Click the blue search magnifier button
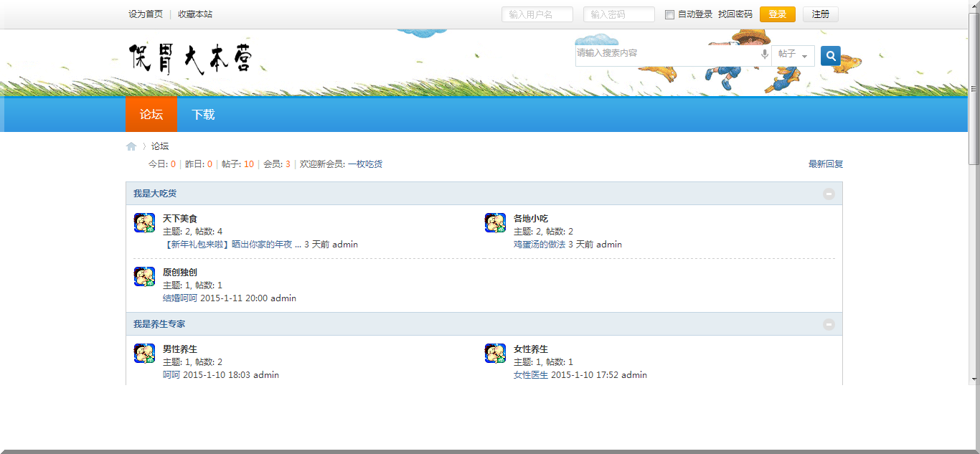980x454 pixels. point(830,55)
